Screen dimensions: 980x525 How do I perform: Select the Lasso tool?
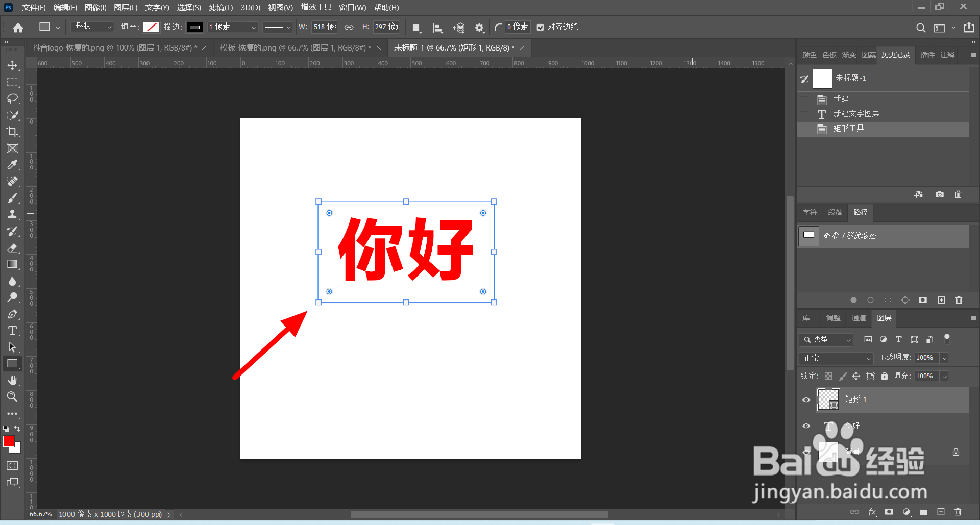12,98
